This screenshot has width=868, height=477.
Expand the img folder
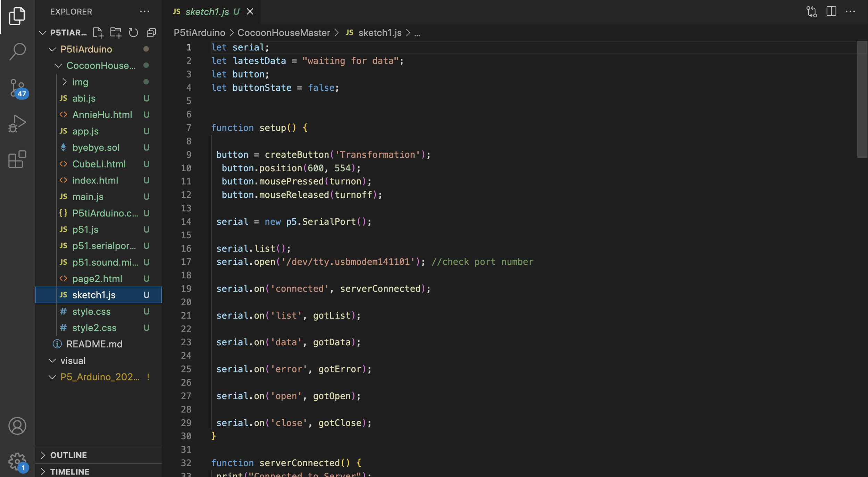point(80,82)
